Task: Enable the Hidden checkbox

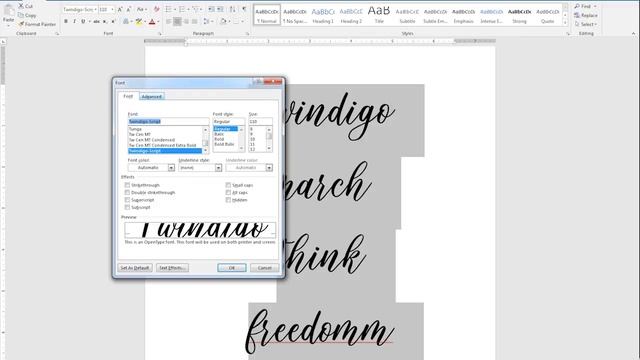Action: click(228, 200)
